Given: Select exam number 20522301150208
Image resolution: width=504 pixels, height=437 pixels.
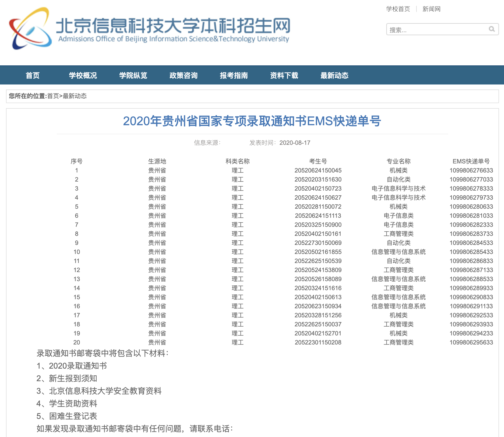Looking at the screenshot, I should pyautogui.click(x=318, y=342).
